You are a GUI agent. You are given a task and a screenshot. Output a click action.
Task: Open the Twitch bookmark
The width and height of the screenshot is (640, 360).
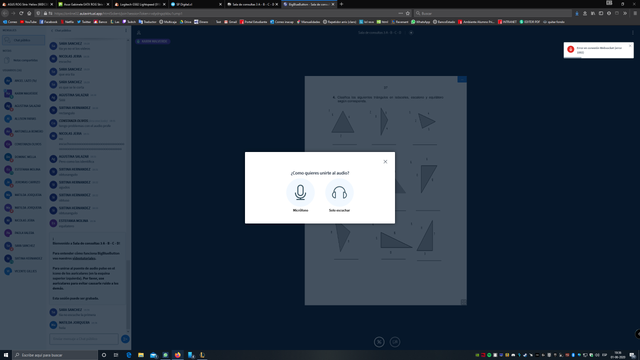click(129, 22)
